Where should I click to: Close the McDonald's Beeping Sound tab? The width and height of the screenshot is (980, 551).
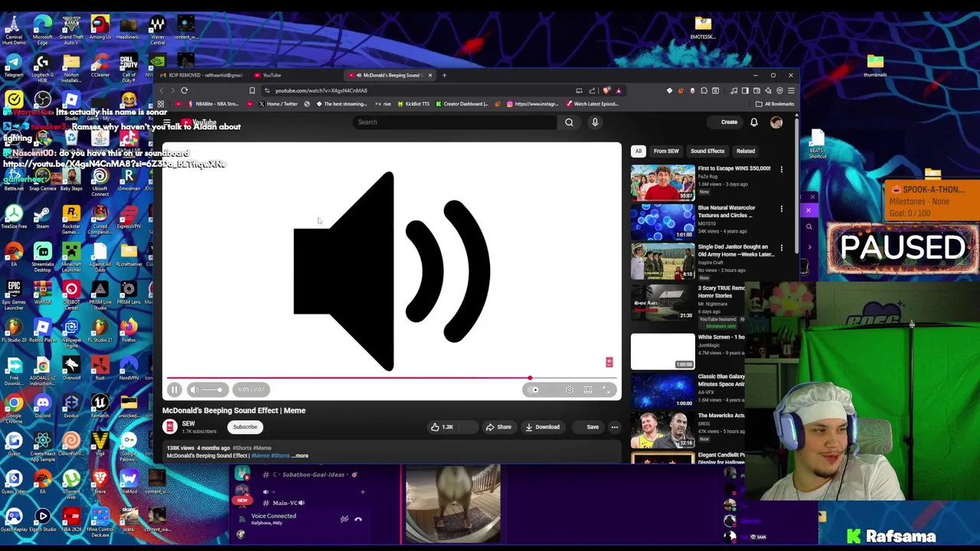(430, 75)
